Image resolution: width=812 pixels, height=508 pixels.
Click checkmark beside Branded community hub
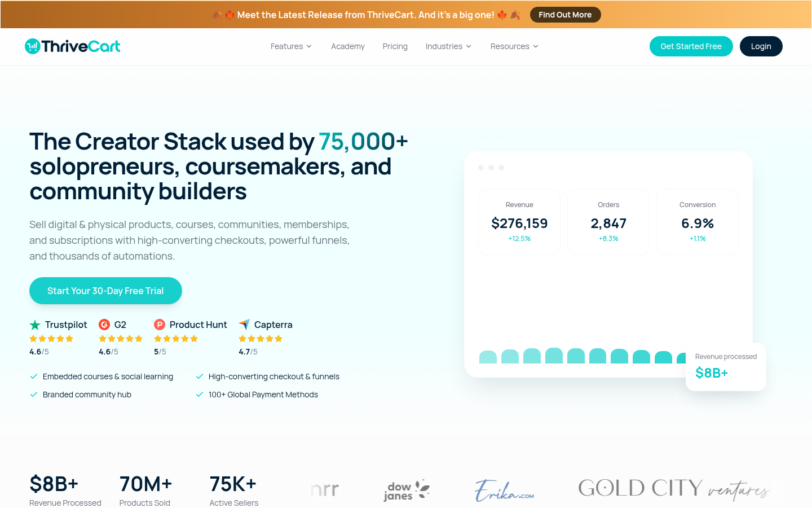pyautogui.click(x=34, y=395)
